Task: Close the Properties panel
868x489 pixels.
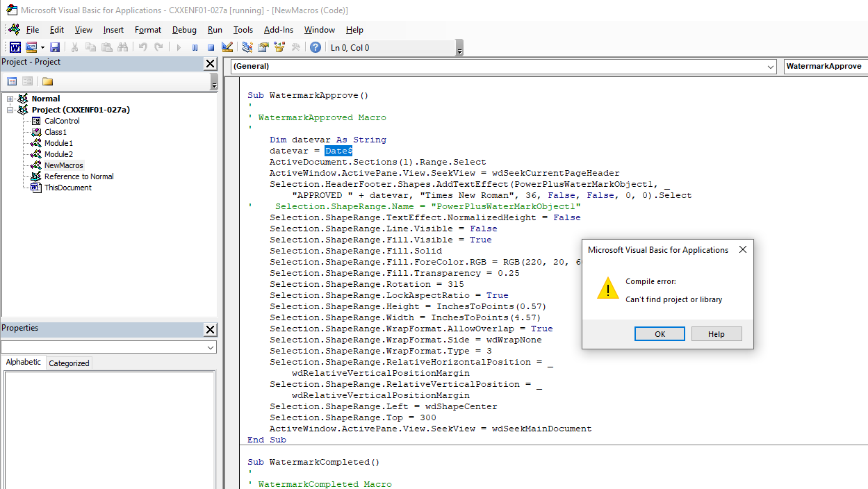Action: click(x=210, y=329)
